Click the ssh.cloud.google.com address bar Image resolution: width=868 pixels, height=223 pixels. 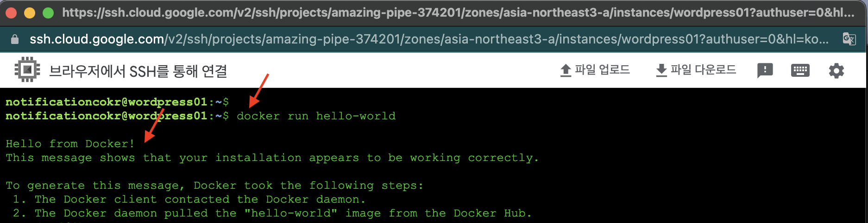(x=429, y=39)
